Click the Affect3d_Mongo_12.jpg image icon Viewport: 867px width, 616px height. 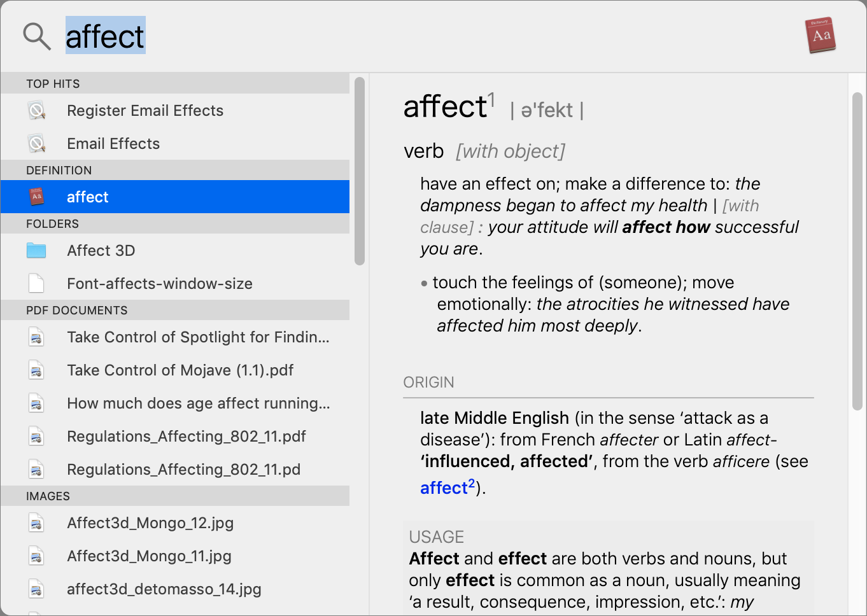pos(36,523)
